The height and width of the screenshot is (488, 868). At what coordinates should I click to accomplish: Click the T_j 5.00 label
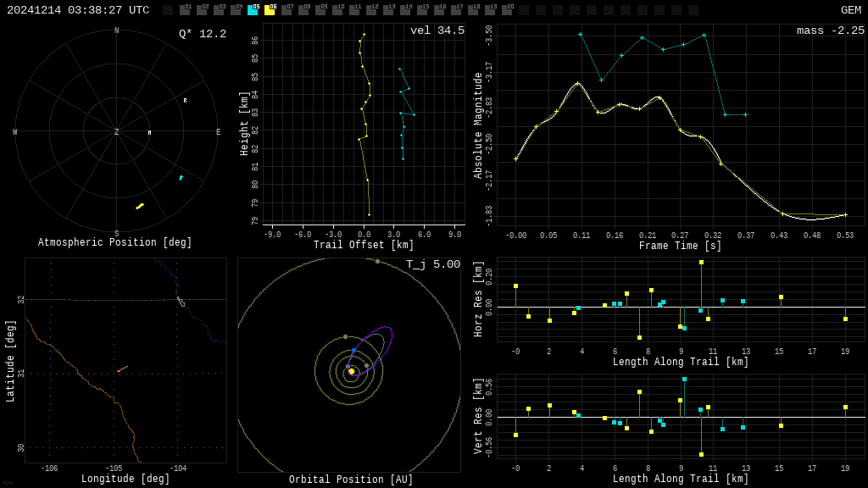click(x=433, y=264)
